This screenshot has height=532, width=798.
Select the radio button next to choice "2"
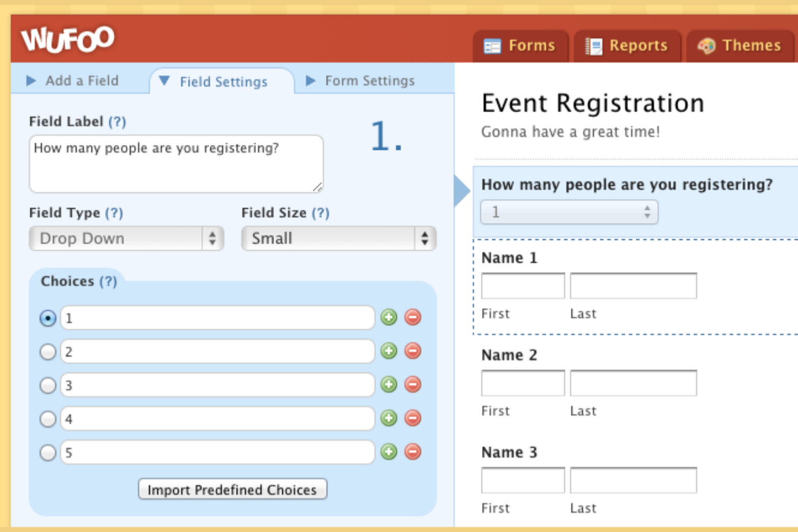47,351
